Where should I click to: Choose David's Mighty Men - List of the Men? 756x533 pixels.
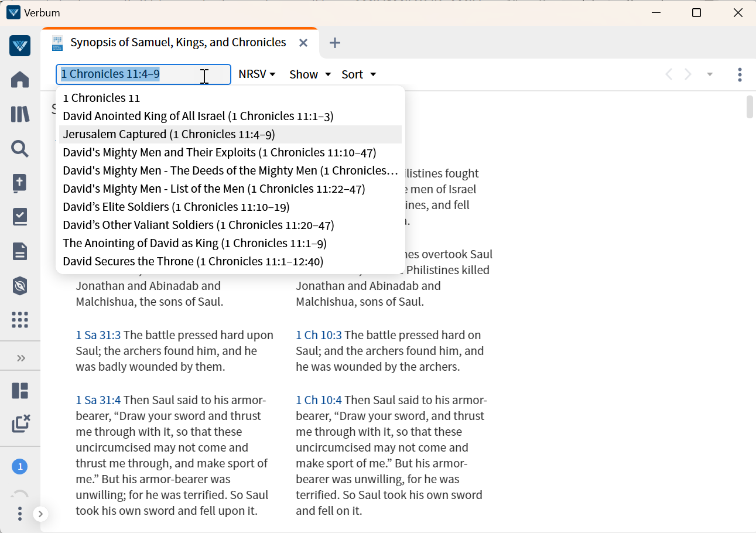click(230, 189)
